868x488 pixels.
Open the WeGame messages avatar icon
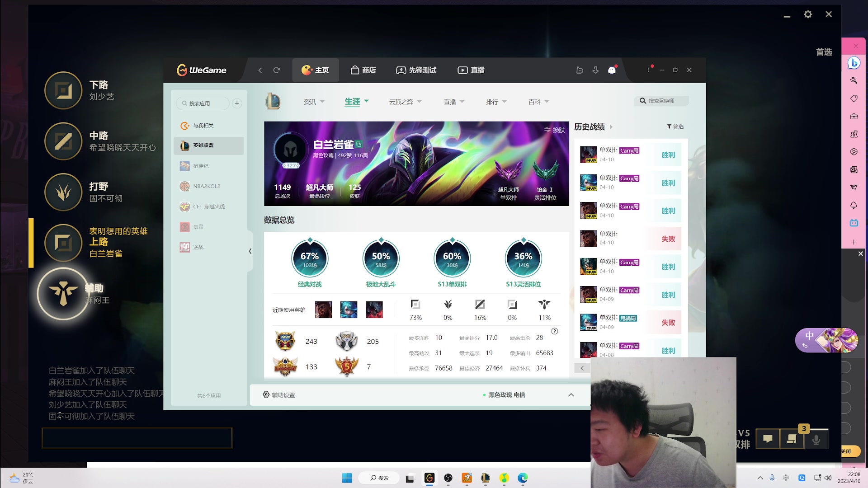tap(612, 70)
